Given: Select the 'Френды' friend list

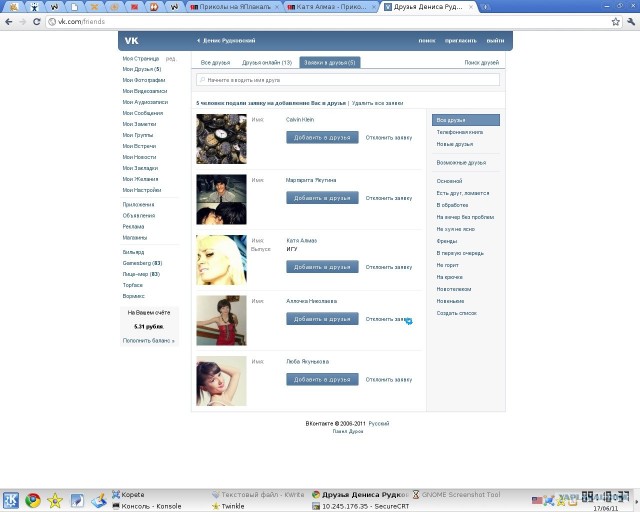Looking at the screenshot, I should [447, 241].
